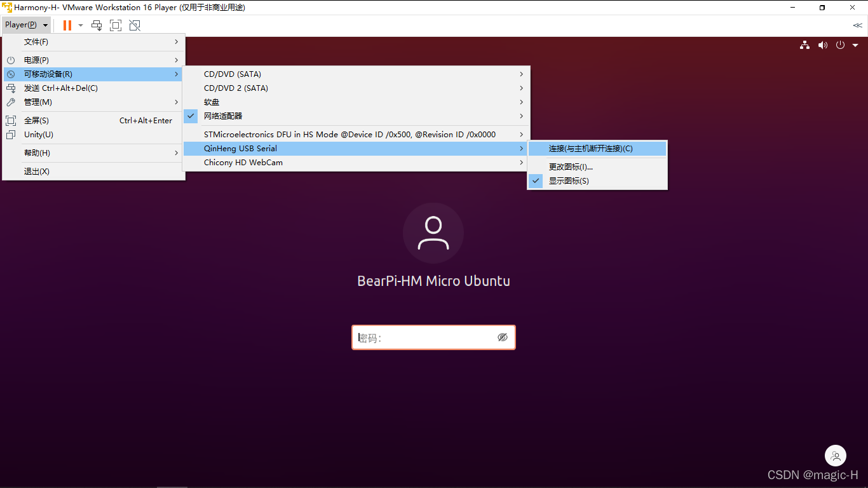Expand the 软盘 submenu arrow
Screen dimensions: 868x488
522,102
